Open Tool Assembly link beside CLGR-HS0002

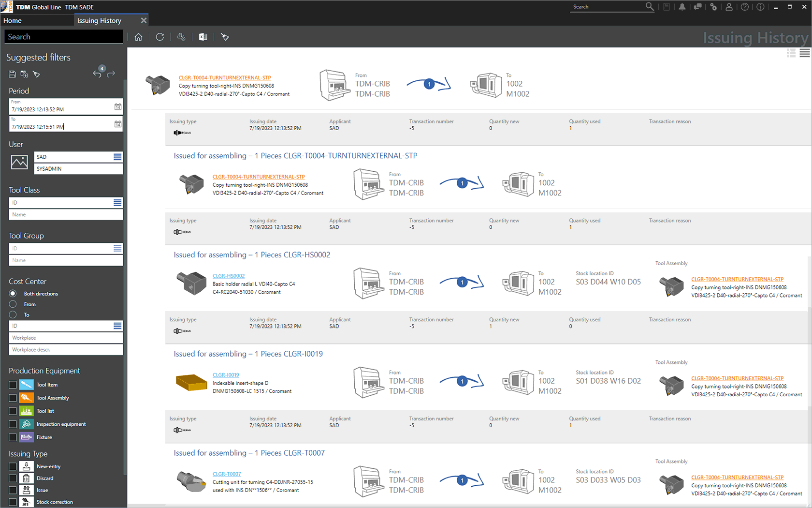(737, 279)
